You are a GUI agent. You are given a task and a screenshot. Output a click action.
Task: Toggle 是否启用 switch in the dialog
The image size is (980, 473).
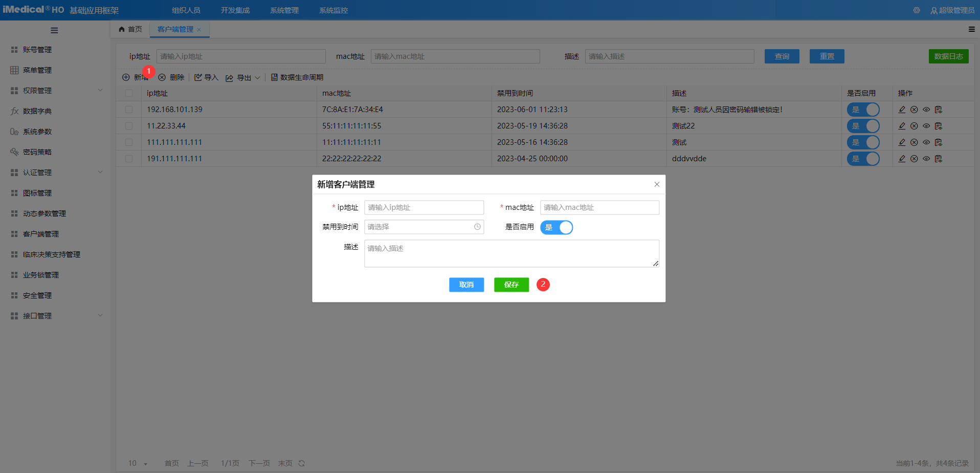(x=556, y=227)
